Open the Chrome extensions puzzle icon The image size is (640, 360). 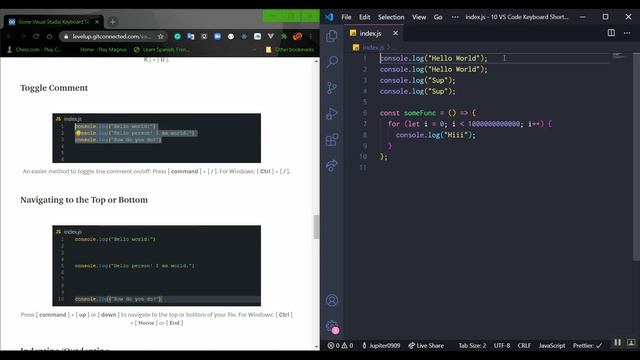284,36
